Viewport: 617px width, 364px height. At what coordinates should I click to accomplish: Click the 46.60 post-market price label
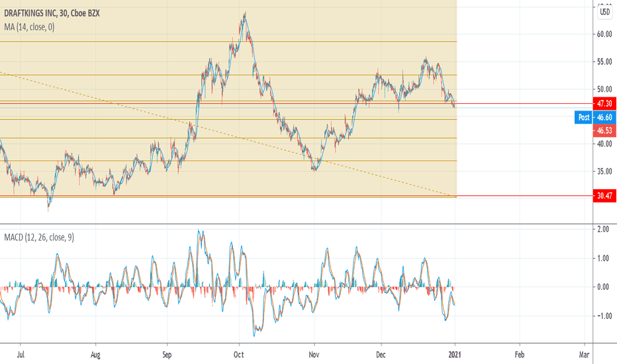click(x=604, y=117)
